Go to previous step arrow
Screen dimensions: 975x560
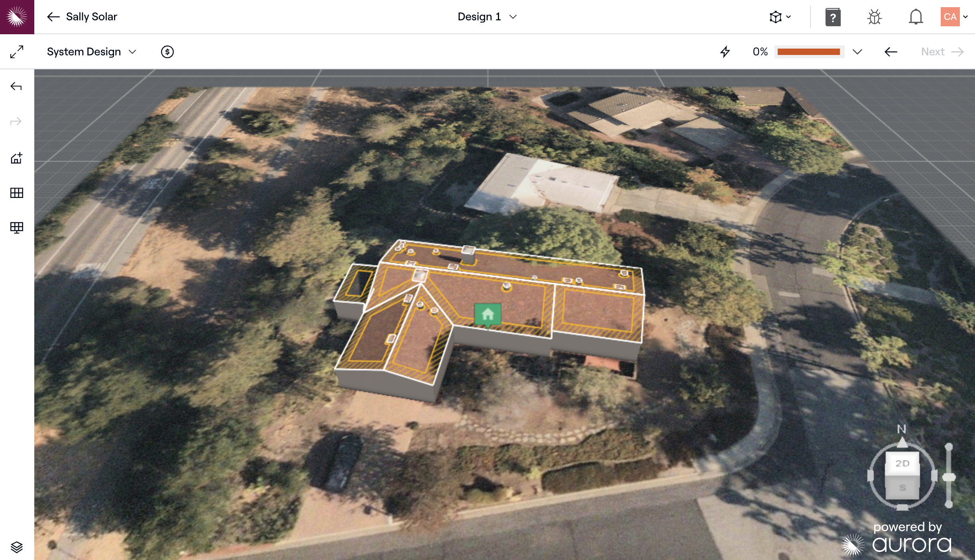[891, 52]
